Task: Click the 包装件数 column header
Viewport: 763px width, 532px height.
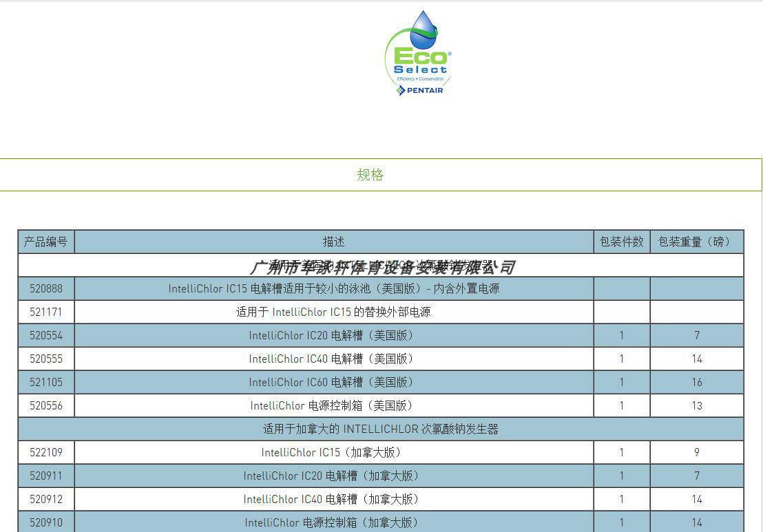Action: coord(621,242)
